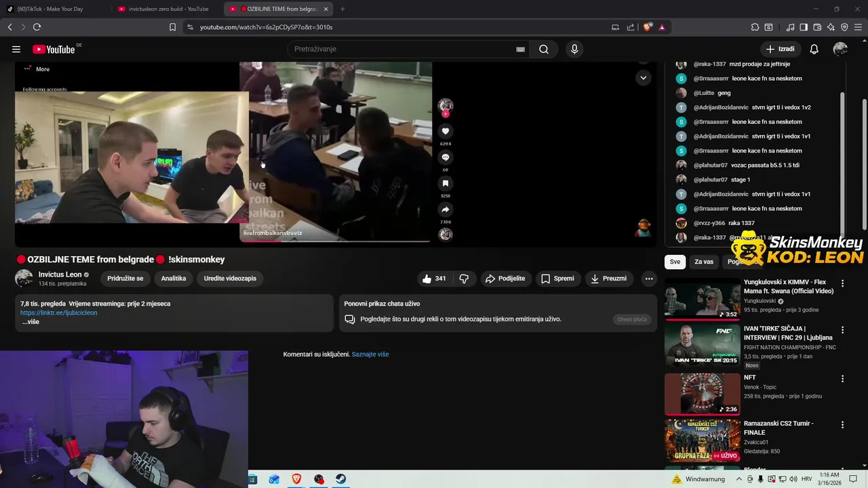Click TikTok comment bubble icon in video
The image size is (868, 488).
(x=446, y=157)
